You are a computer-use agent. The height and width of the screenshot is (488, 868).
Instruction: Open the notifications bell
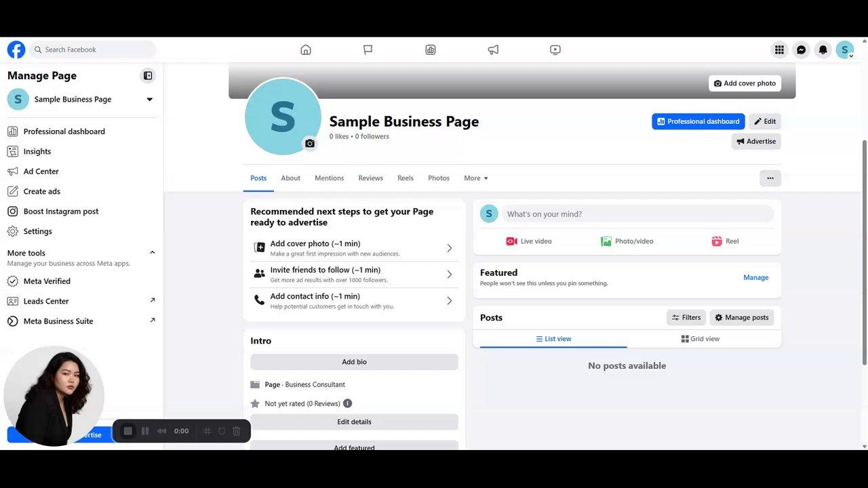[x=823, y=49]
